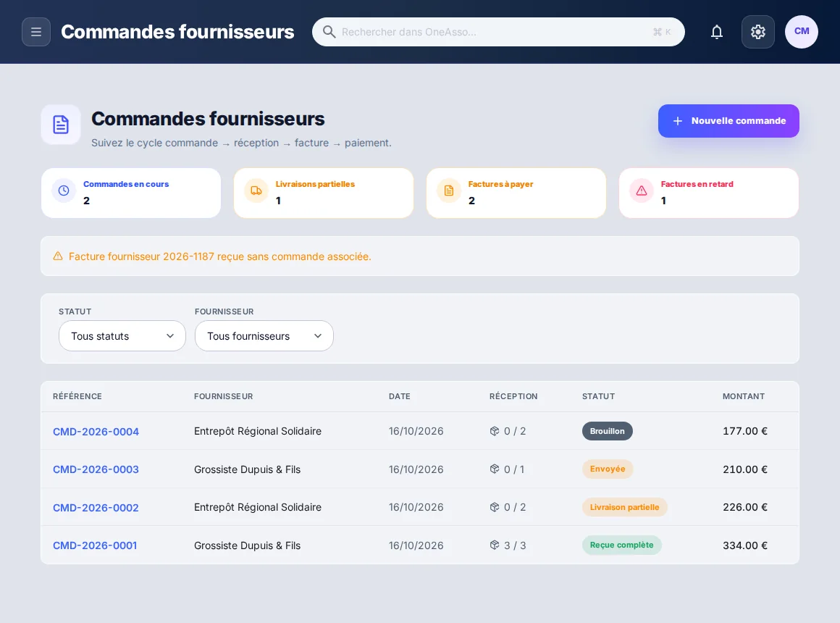This screenshot has height=623, width=840.
Task: Click the invoice 2026-1187 warning message
Action: (x=219, y=257)
